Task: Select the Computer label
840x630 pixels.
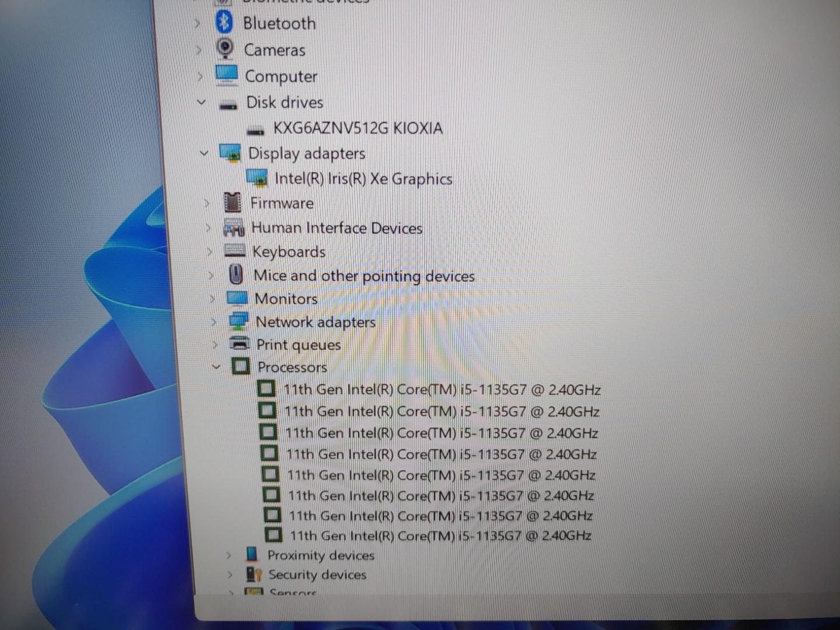Action: (281, 76)
